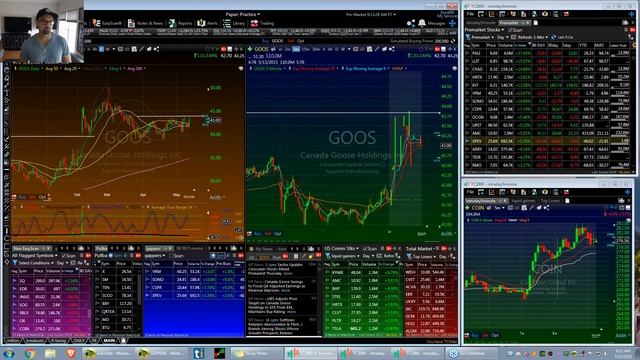Open the Library toolbar item
Viewport: 640px width, 360px height.
[234, 23]
